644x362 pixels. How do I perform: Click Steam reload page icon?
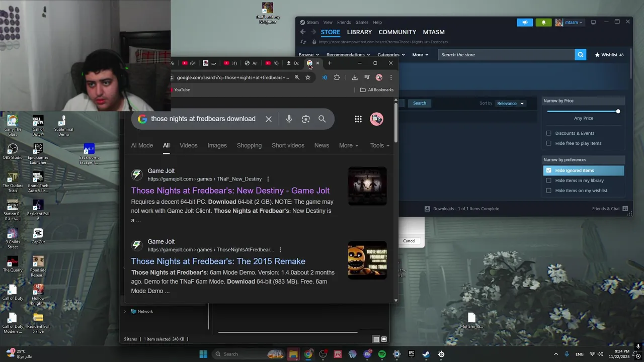coord(303,42)
